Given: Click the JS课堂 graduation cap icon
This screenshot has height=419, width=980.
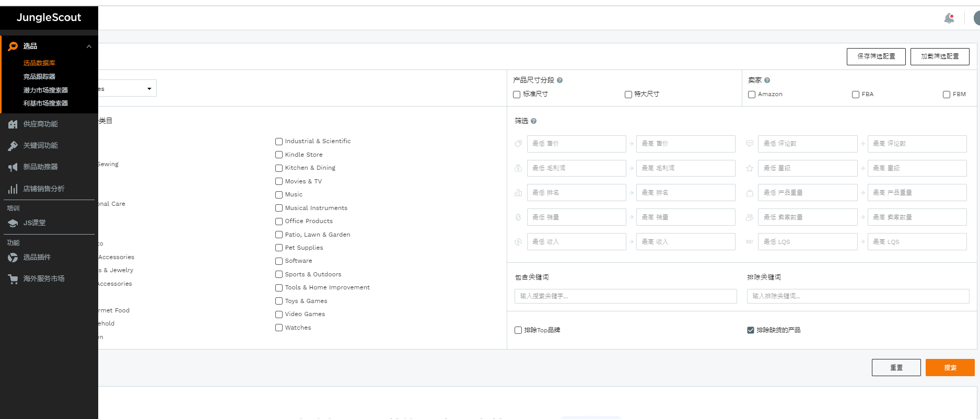Looking at the screenshot, I should click(13, 223).
